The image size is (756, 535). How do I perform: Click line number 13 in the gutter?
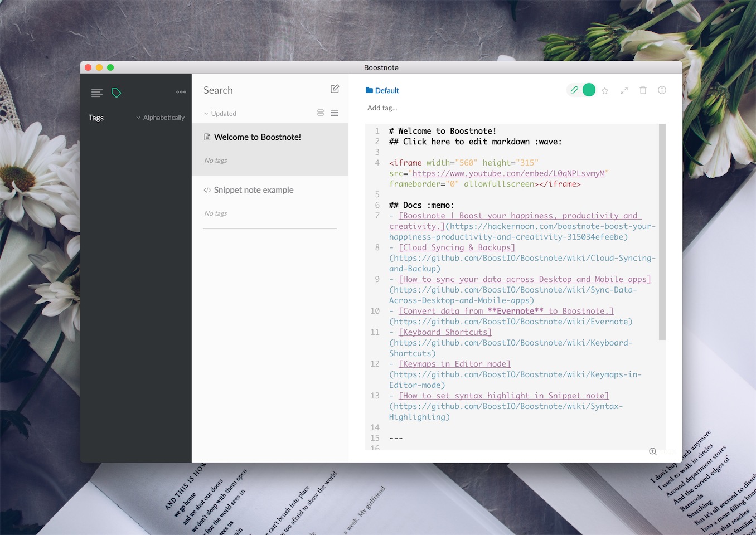[x=375, y=396]
